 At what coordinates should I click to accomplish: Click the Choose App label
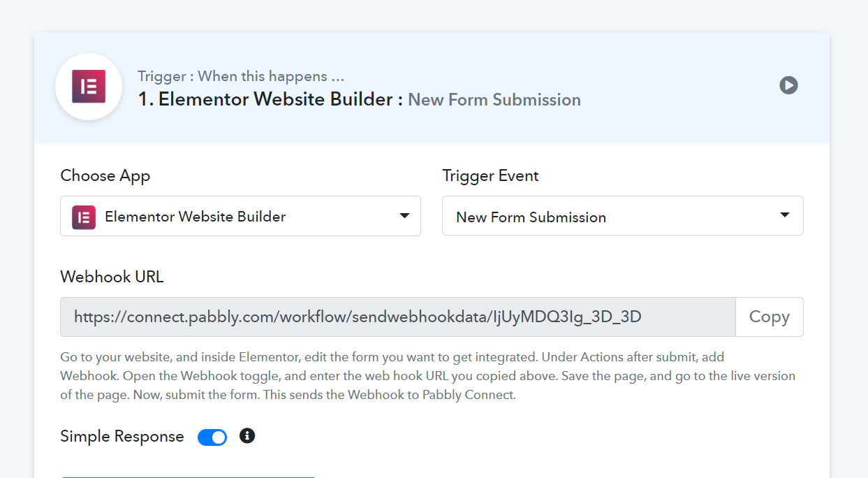[x=105, y=176]
